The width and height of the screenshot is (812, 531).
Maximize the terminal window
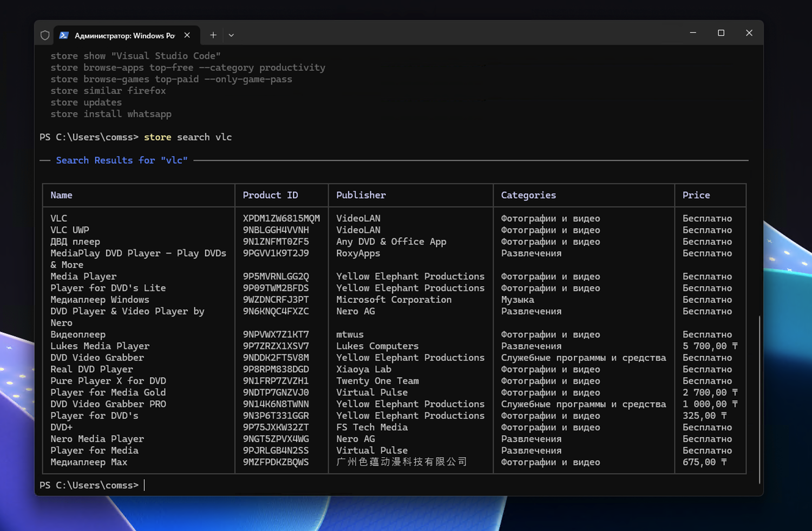coord(721,33)
